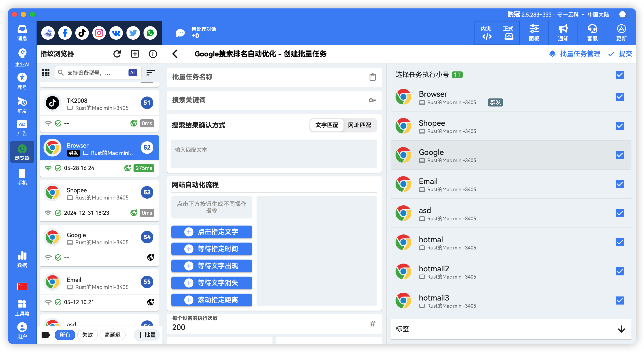The height and width of the screenshot is (352, 644).
Task: Add the 等待文字出现 action
Action: [211, 266]
